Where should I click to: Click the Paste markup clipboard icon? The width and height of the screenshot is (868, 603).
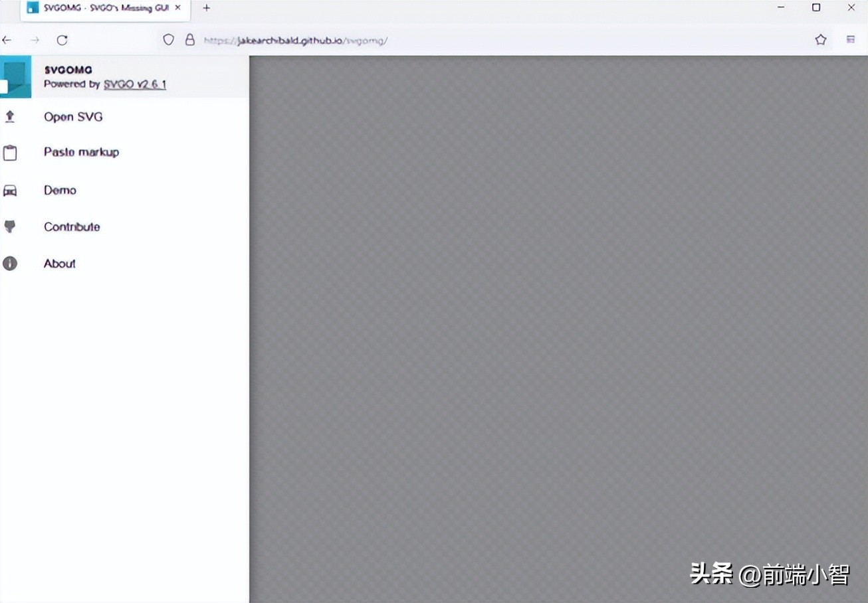click(x=10, y=152)
